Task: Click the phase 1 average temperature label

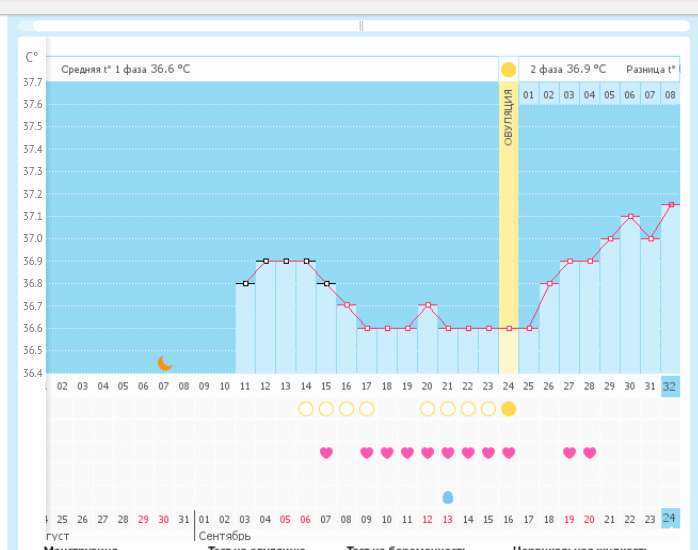Action: click(x=125, y=70)
